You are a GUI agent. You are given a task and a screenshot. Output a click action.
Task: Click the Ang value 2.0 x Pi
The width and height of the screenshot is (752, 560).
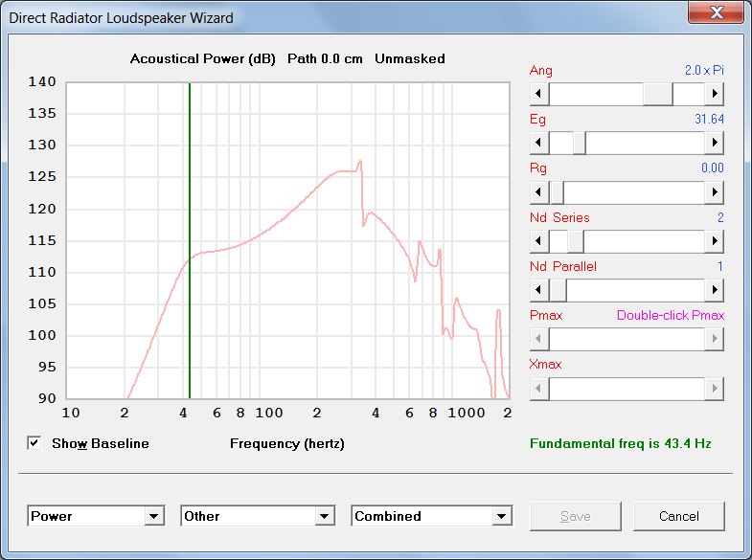coord(704,70)
